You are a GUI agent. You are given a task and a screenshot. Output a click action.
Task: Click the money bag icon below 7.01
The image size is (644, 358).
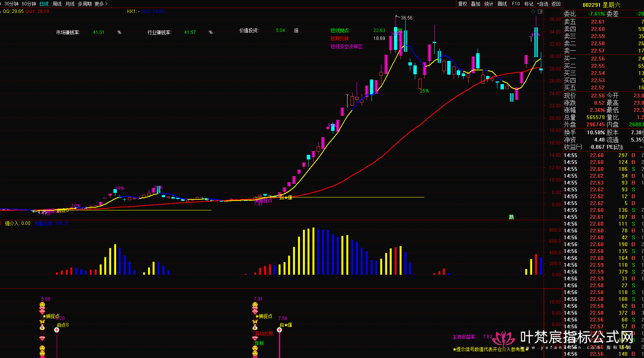pyautogui.click(x=255, y=327)
